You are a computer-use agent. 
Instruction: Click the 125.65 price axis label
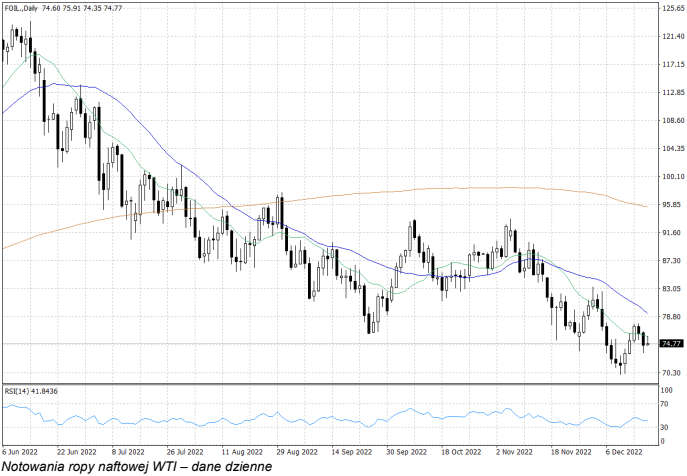click(x=672, y=8)
